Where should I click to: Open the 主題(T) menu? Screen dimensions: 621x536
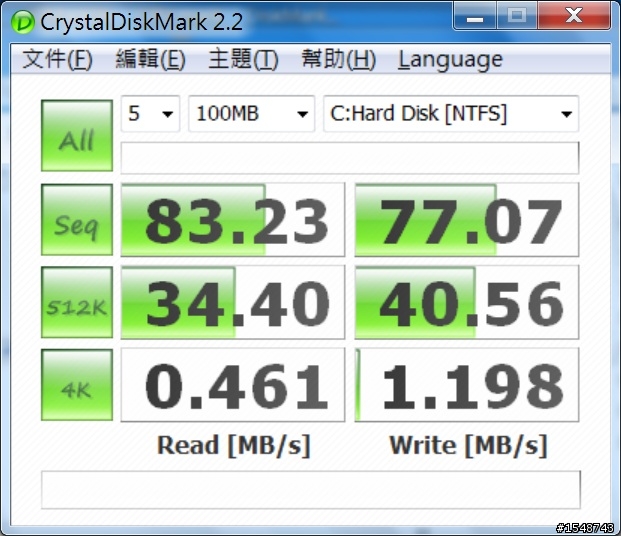[243, 59]
